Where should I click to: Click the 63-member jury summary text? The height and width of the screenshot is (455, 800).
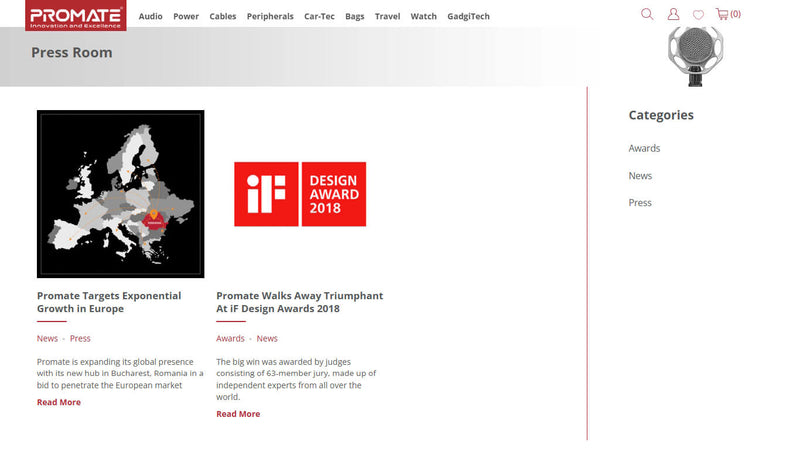point(296,380)
